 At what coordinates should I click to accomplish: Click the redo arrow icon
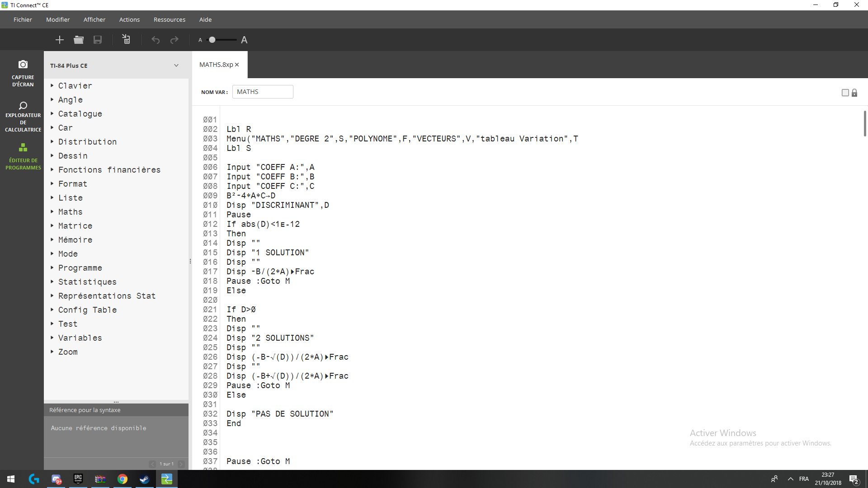(x=174, y=40)
